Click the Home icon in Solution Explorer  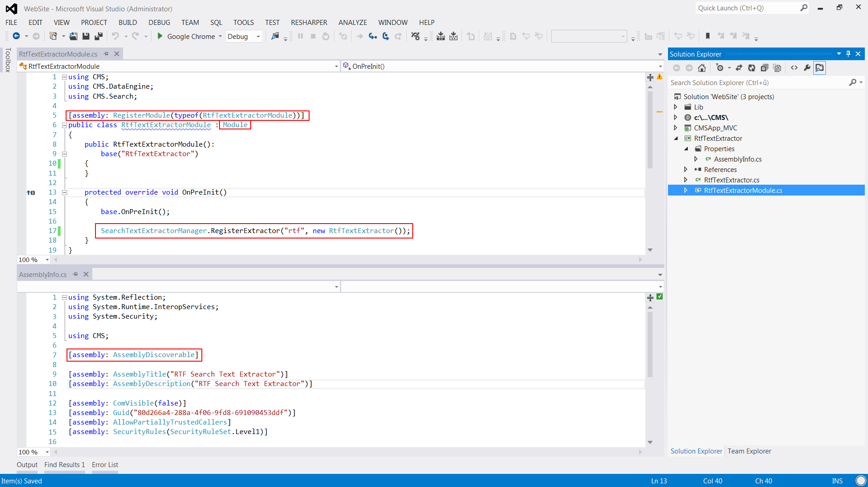coord(702,68)
